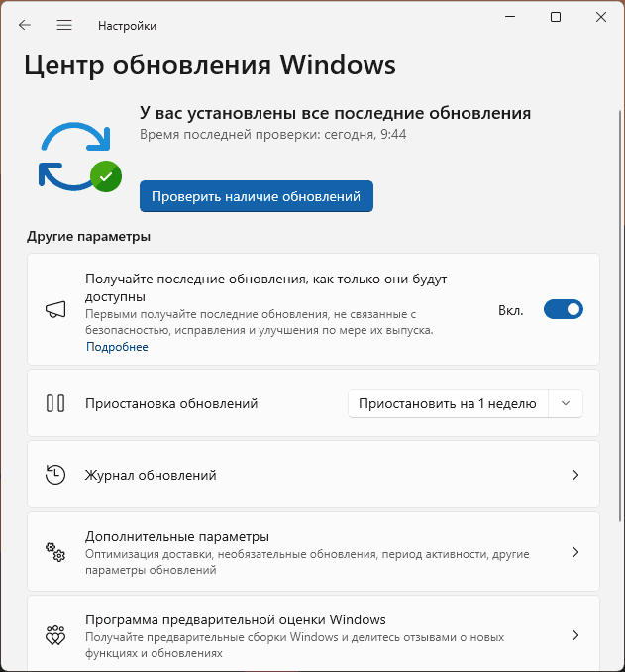
Task: Click the update sync status icon
Action: pos(77,157)
